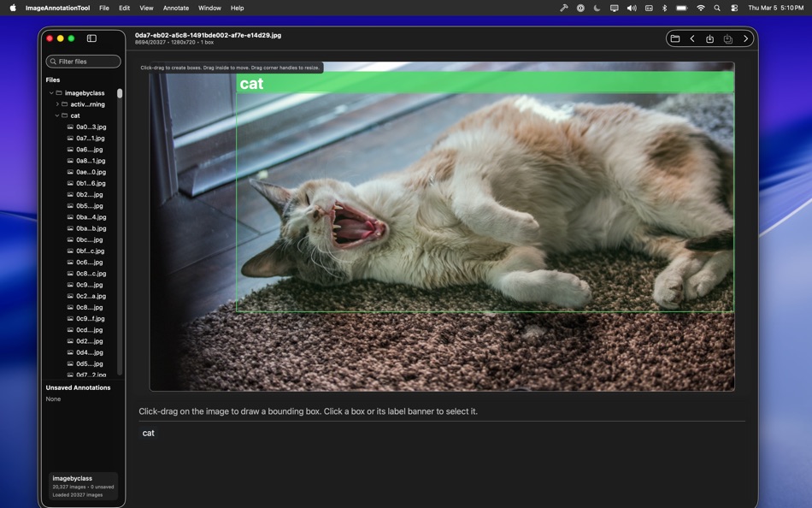Click the cat label below the image
The height and width of the screenshot is (508, 812).
pos(148,433)
